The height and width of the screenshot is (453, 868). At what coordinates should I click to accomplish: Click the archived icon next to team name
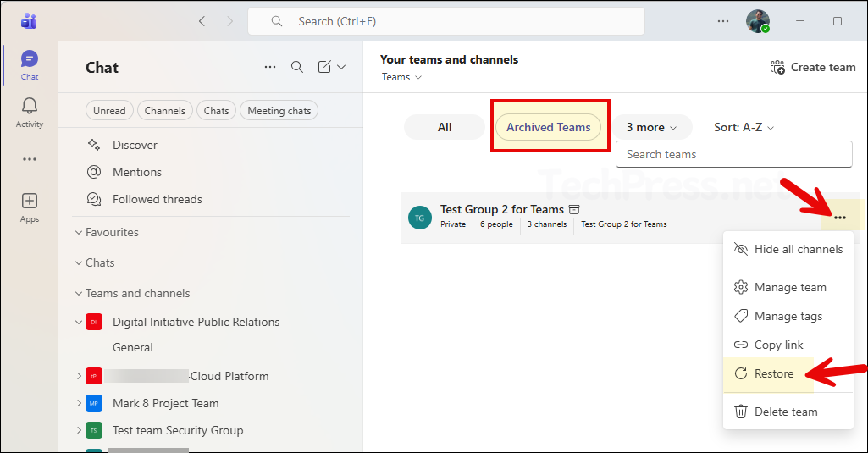click(575, 209)
